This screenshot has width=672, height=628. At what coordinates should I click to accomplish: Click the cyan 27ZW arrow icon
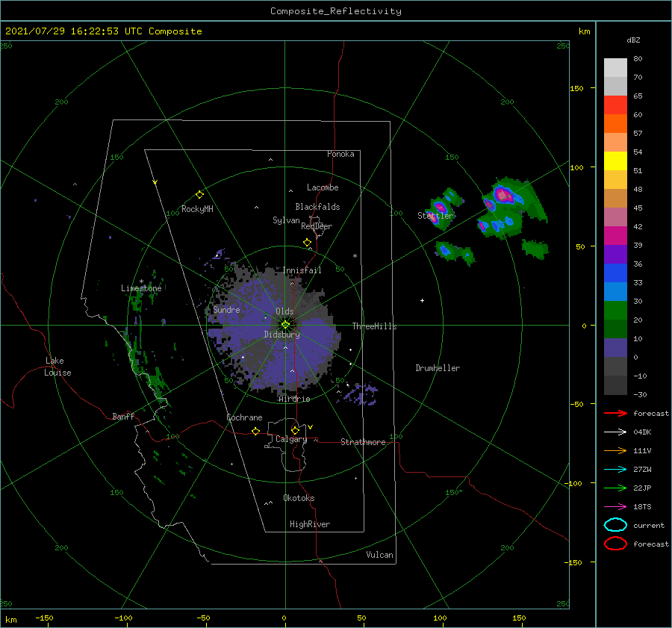pos(615,470)
